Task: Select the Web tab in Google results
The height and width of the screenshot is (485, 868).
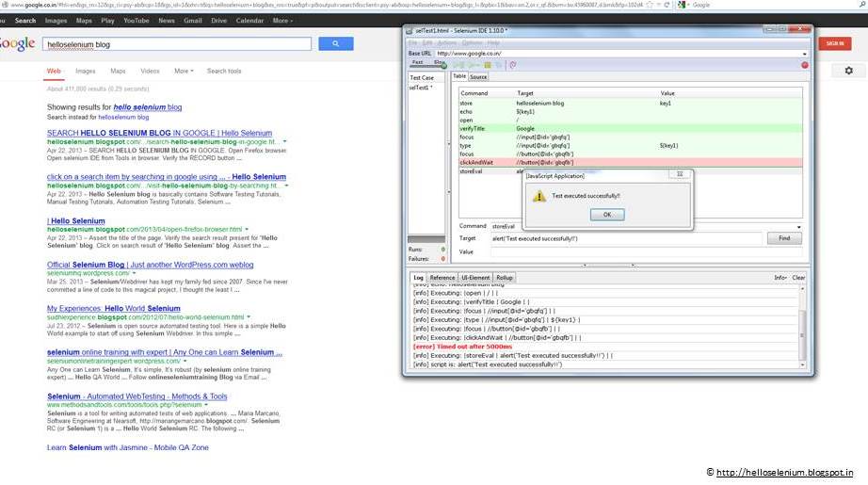Action: (x=54, y=71)
